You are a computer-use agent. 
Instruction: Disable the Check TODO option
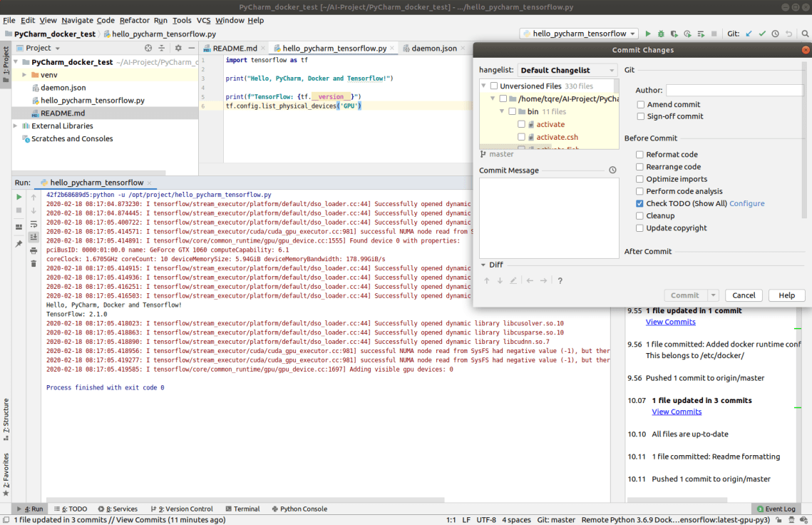pyautogui.click(x=639, y=203)
